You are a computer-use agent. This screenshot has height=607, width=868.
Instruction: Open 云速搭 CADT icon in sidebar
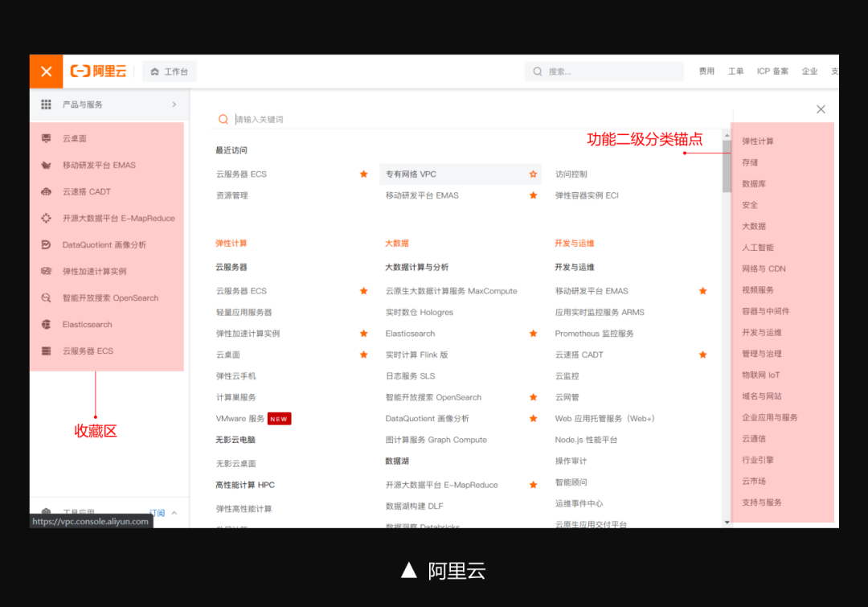tap(46, 191)
